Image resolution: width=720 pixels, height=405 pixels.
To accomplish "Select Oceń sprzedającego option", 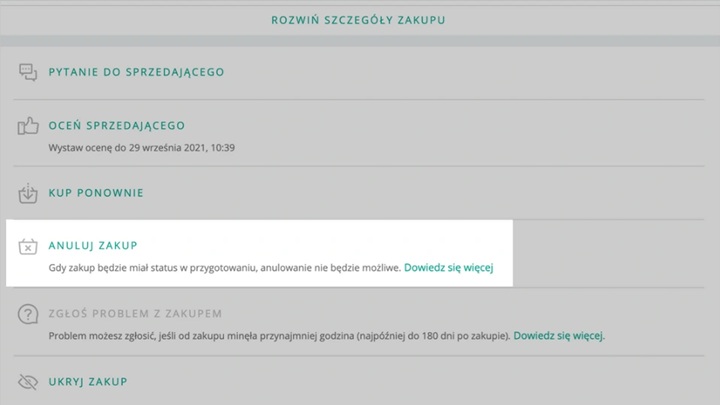I will [x=116, y=126].
